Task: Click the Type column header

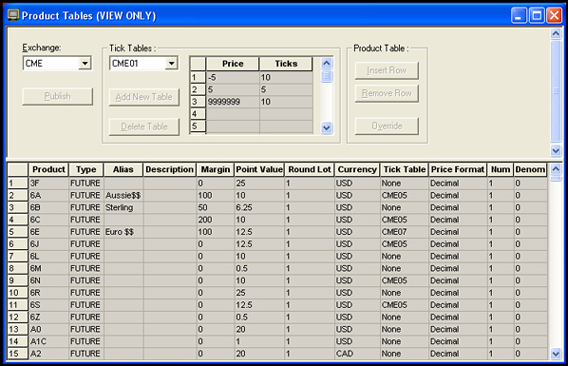Action: [x=86, y=170]
